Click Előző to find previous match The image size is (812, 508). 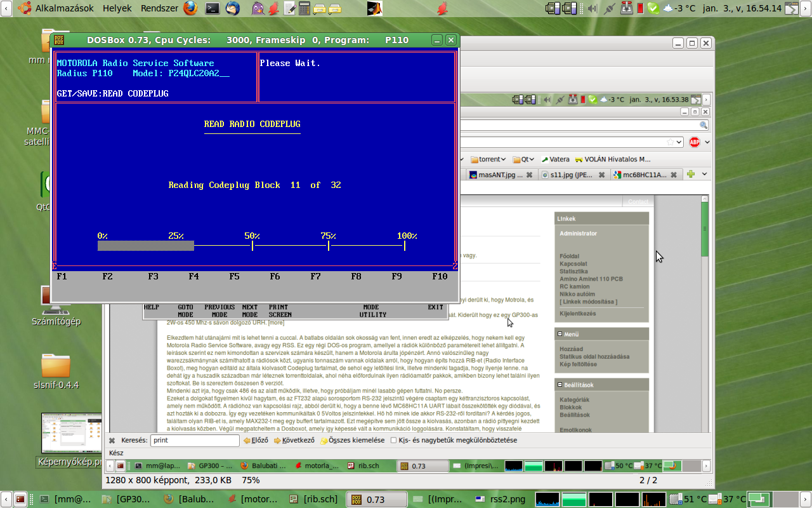(x=256, y=440)
